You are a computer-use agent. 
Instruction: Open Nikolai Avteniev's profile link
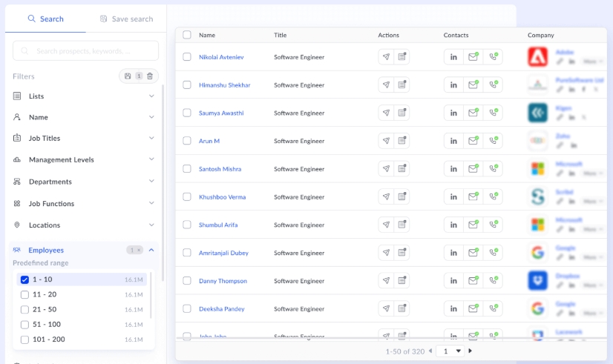[221, 57]
